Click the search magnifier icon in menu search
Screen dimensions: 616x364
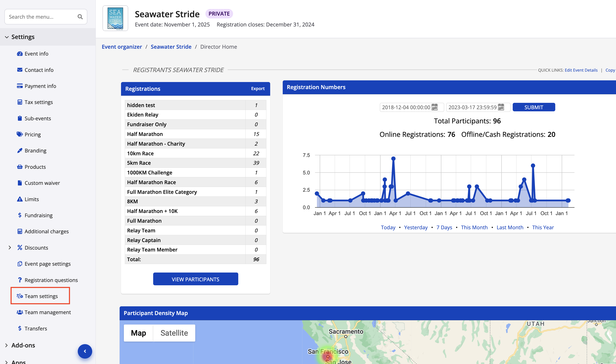80,17
